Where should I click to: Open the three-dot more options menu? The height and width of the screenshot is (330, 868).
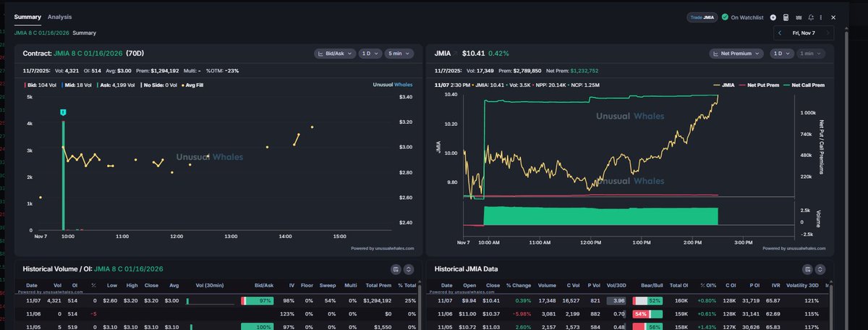(x=821, y=17)
